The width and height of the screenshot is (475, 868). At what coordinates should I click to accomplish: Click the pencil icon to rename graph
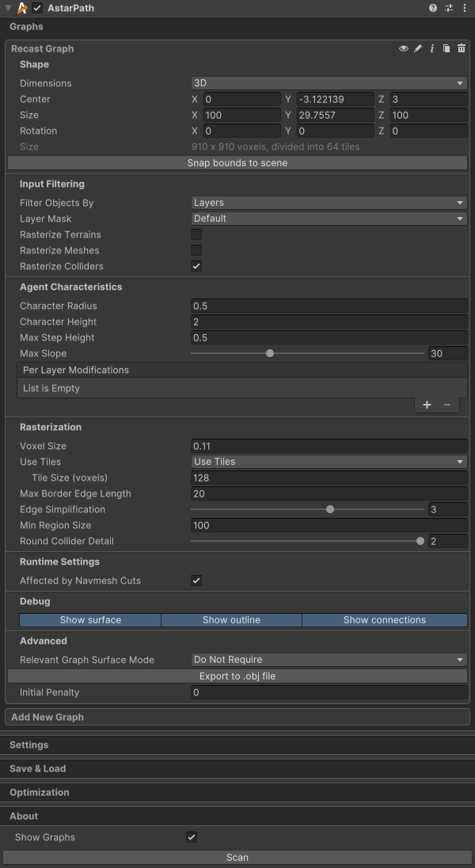click(x=418, y=49)
